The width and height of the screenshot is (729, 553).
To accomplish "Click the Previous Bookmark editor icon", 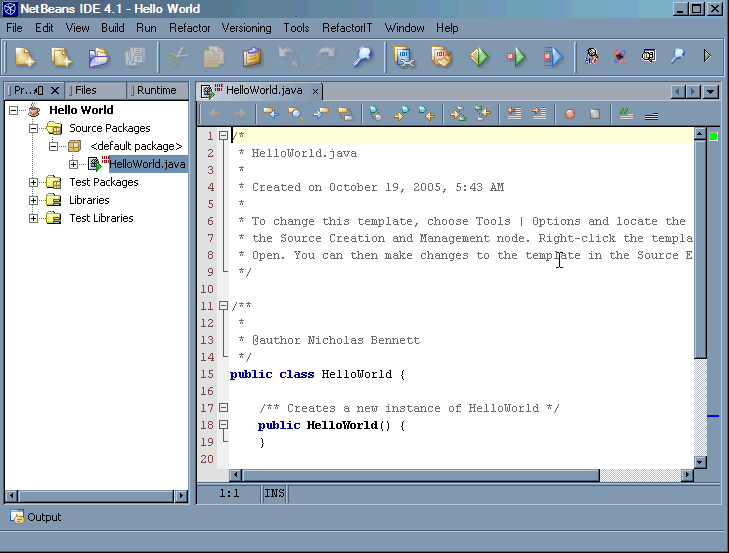I will 426,113.
